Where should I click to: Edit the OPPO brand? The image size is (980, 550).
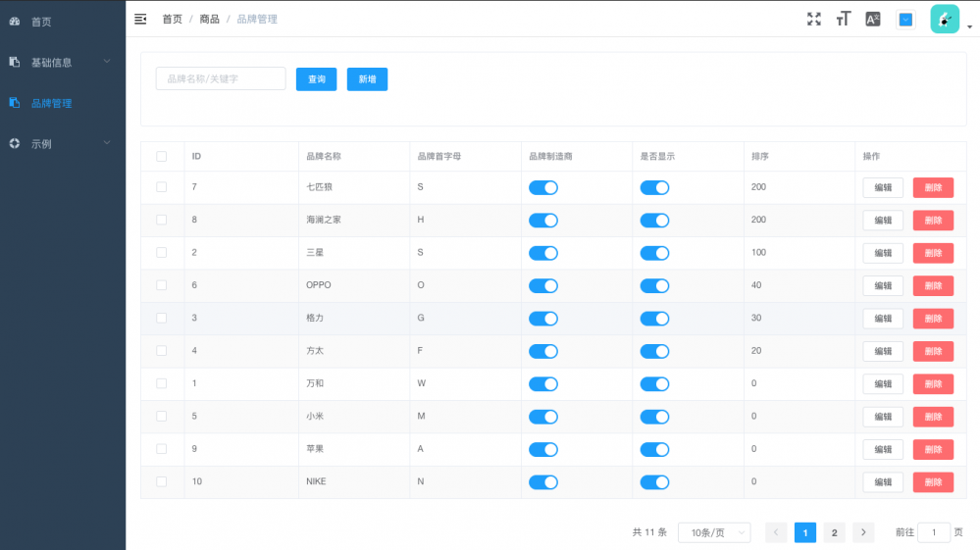883,285
